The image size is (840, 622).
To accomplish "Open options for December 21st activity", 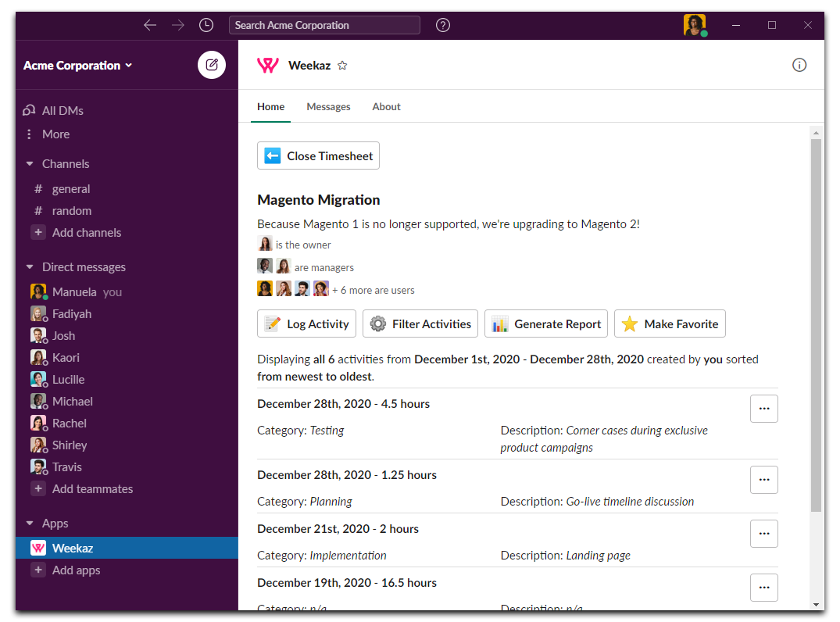I will (x=764, y=534).
